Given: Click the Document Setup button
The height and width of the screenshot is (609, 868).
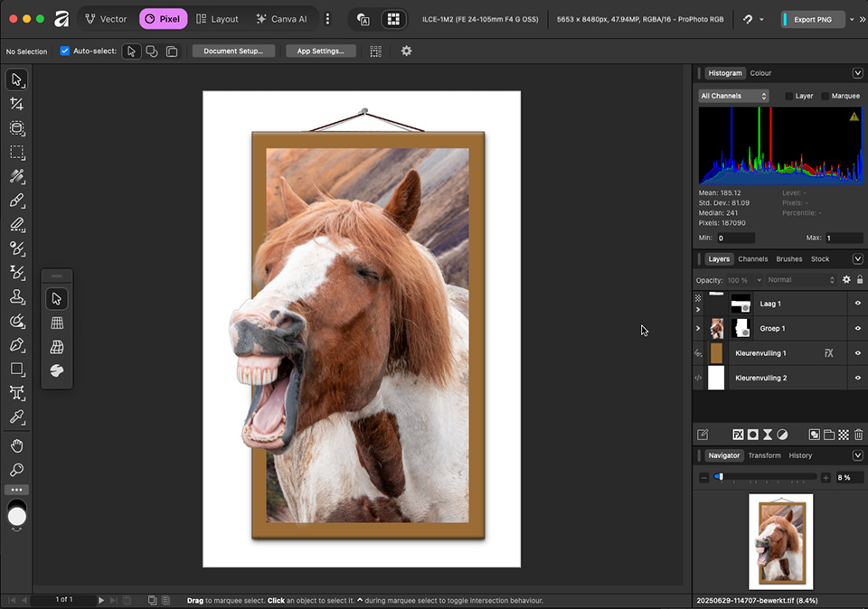Looking at the screenshot, I should [233, 52].
